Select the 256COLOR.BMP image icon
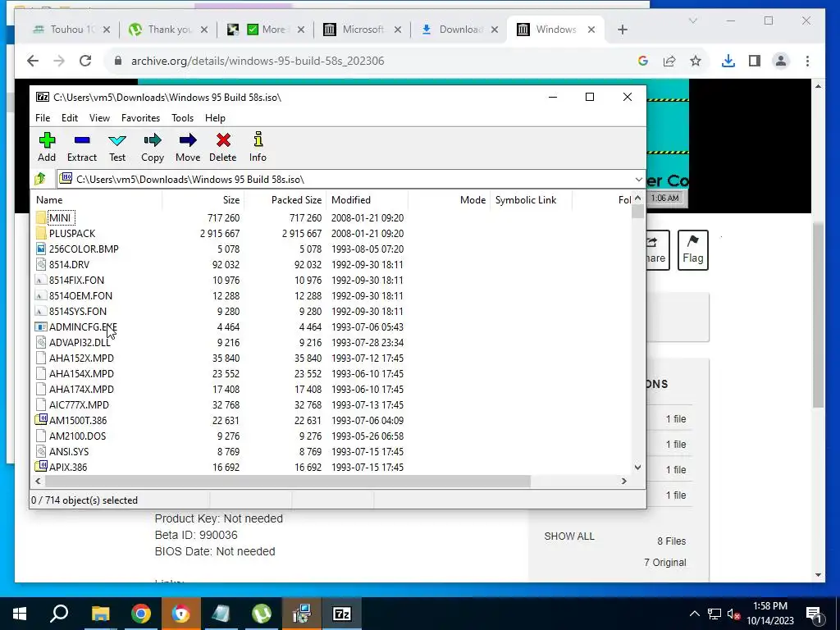The width and height of the screenshot is (840, 630). coord(41,249)
